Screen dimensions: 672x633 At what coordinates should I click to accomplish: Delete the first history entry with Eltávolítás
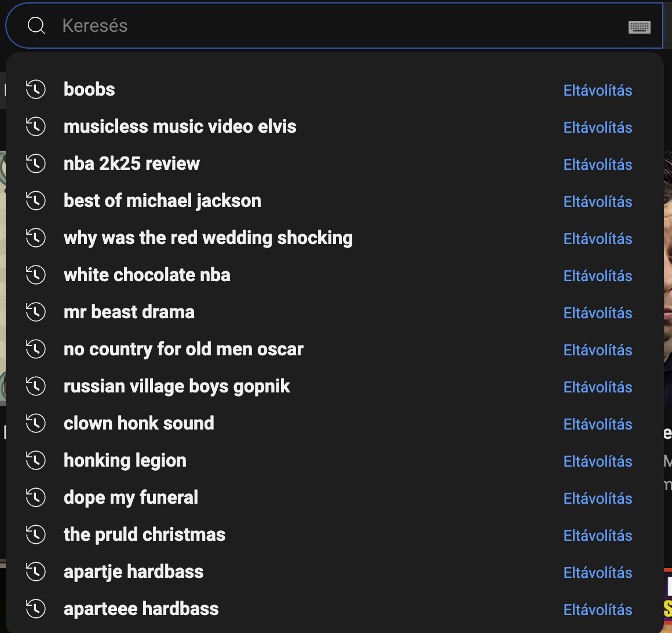597,90
